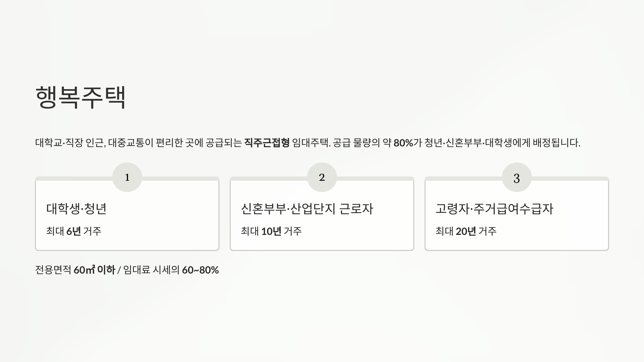The width and height of the screenshot is (644, 362).
Task: Click the first card's top gray bar
Action: coord(127,179)
